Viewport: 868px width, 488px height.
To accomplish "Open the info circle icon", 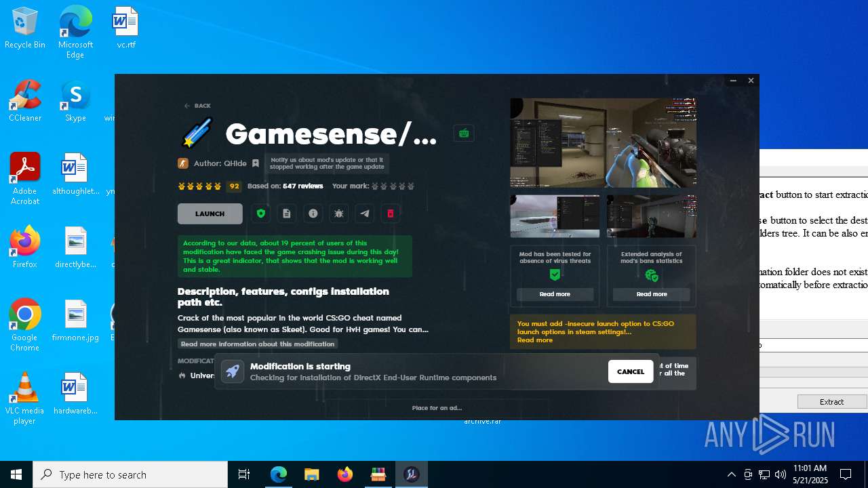I will pos(313,213).
